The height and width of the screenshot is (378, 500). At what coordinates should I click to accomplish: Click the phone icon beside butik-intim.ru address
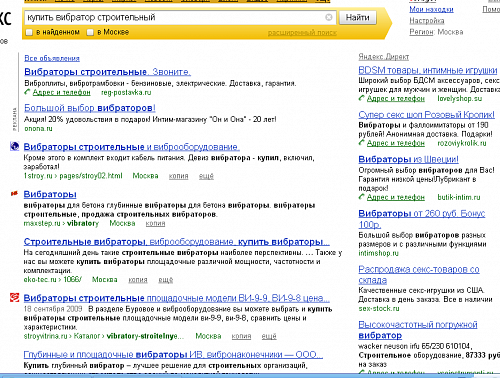(361, 197)
